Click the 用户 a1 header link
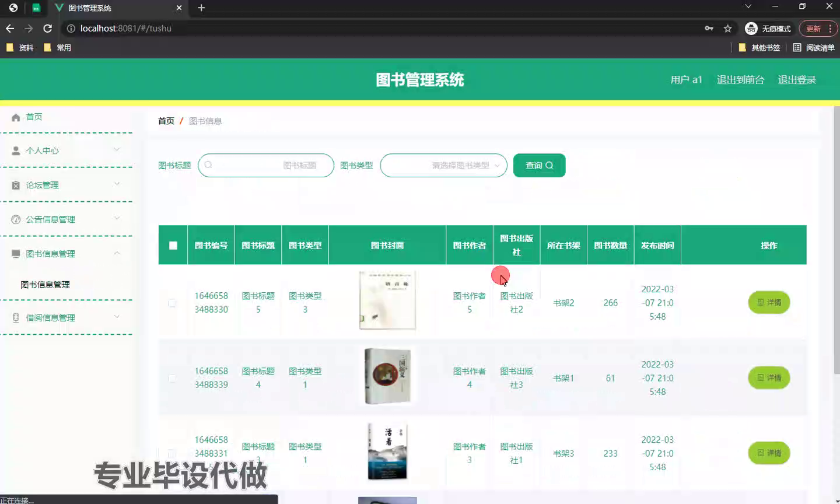 pyautogui.click(x=686, y=80)
